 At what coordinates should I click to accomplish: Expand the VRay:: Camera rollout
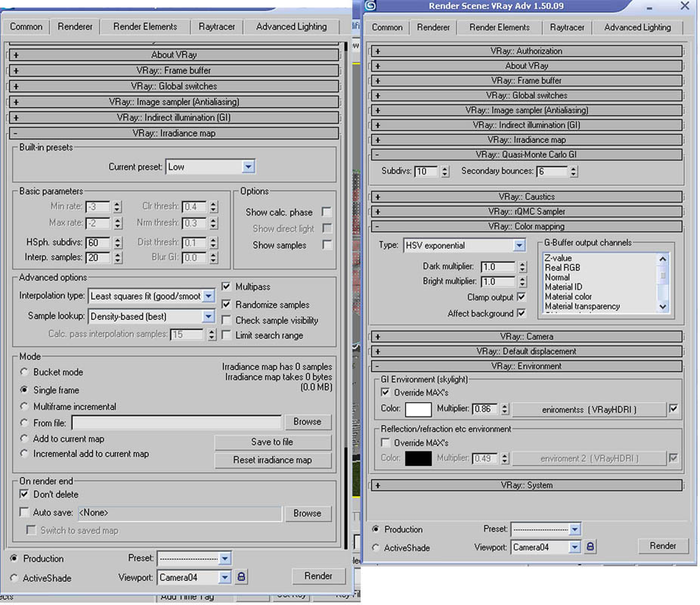[526, 337]
